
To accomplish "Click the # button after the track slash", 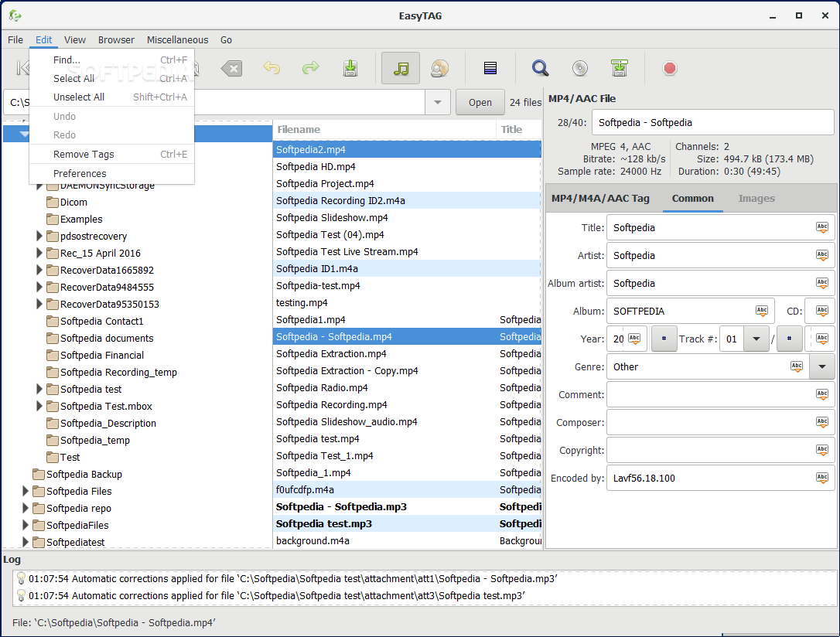I will coord(789,339).
